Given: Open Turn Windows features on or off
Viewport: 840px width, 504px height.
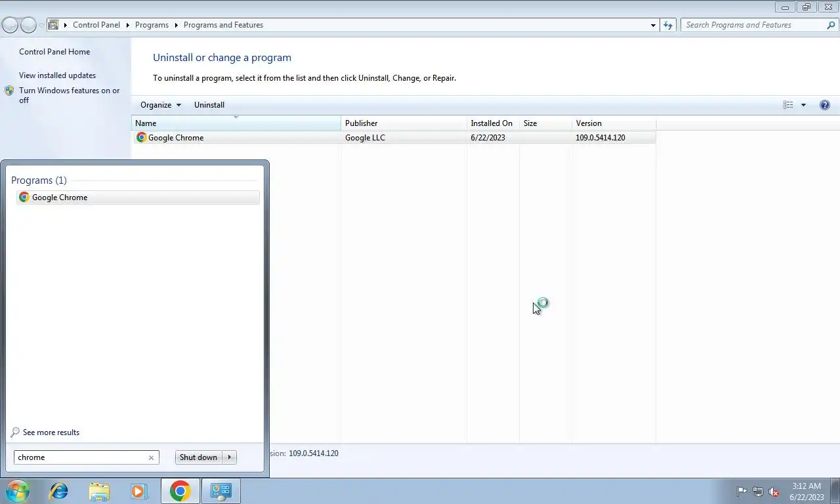Looking at the screenshot, I should (x=69, y=95).
